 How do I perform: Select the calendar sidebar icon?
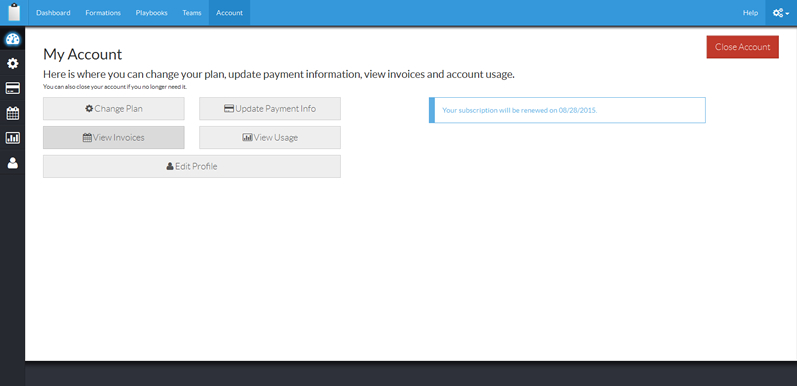pyautogui.click(x=13, y=113)
